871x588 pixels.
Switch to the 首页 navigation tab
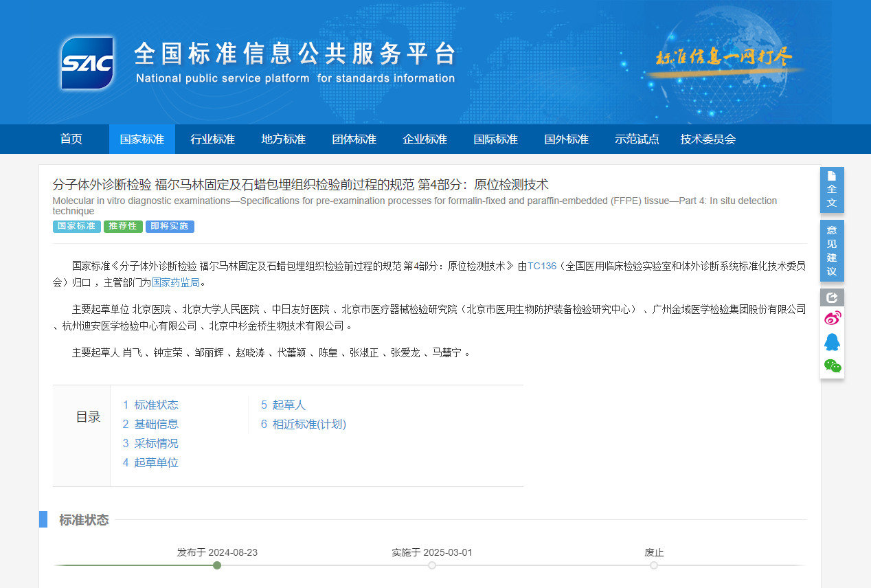point(71,139)
